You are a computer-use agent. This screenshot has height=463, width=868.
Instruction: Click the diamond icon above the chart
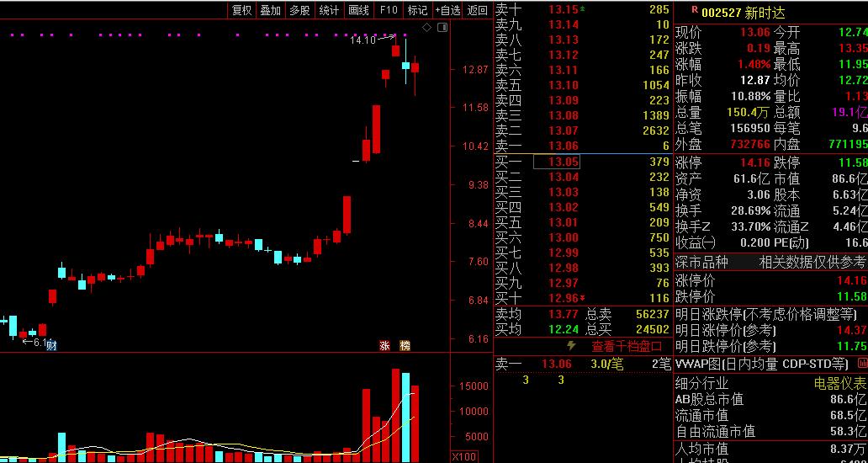tap(426, 28)
